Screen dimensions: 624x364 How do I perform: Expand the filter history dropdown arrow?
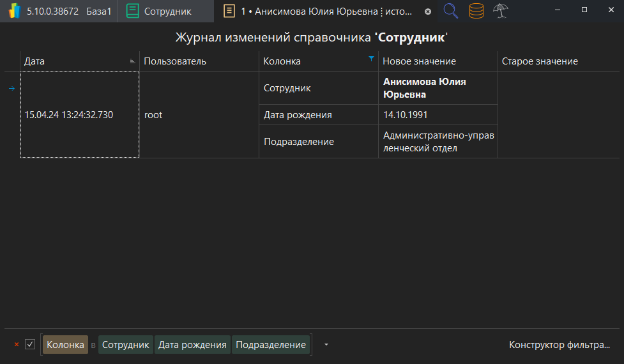coord(326,344)
